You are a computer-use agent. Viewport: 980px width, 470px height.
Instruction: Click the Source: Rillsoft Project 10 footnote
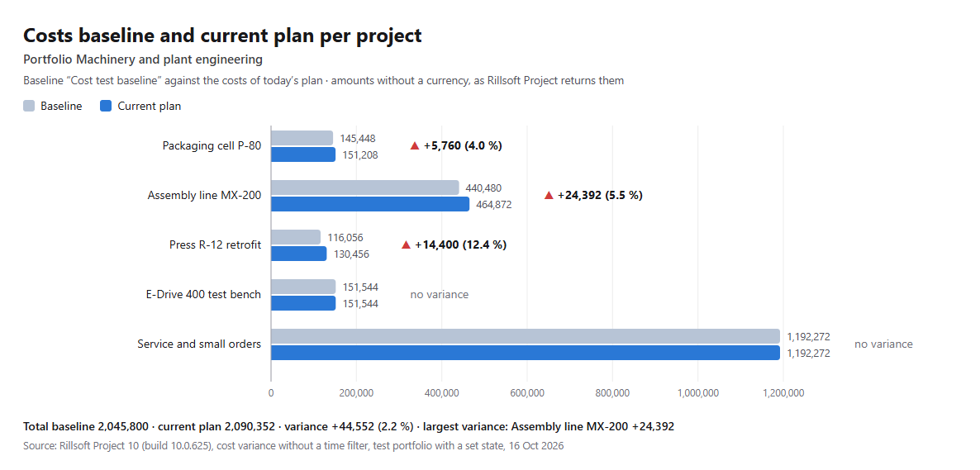pyautogui.click(x=293, y=445)
